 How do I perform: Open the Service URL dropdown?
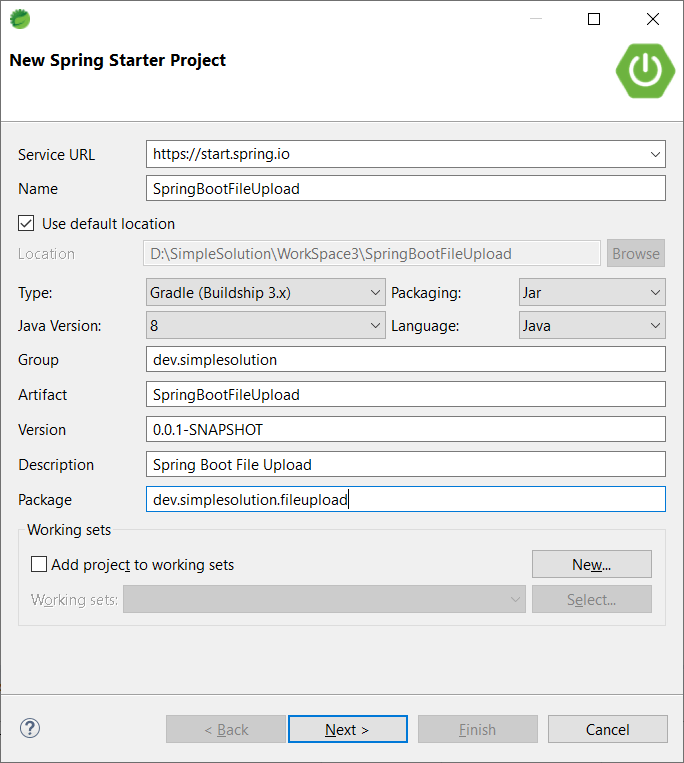[x=655, y=154]
